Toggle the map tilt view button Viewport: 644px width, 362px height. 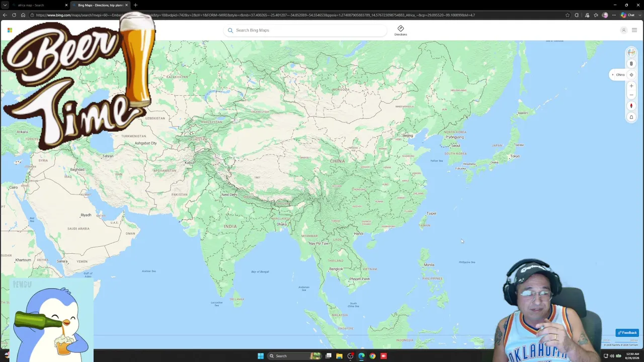point(631,117)
